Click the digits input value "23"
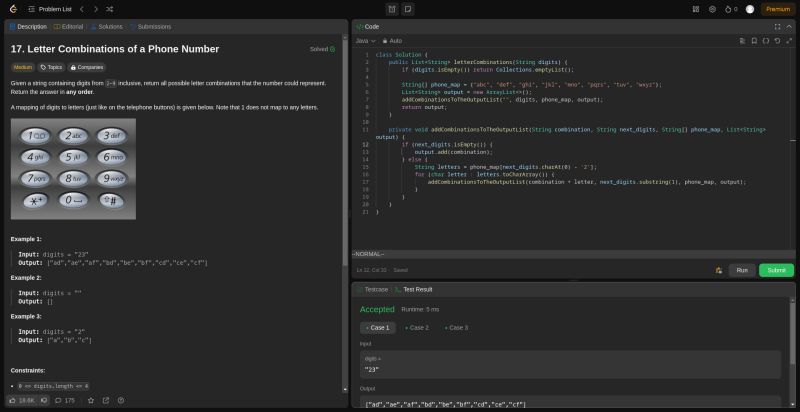 (372, 370)
